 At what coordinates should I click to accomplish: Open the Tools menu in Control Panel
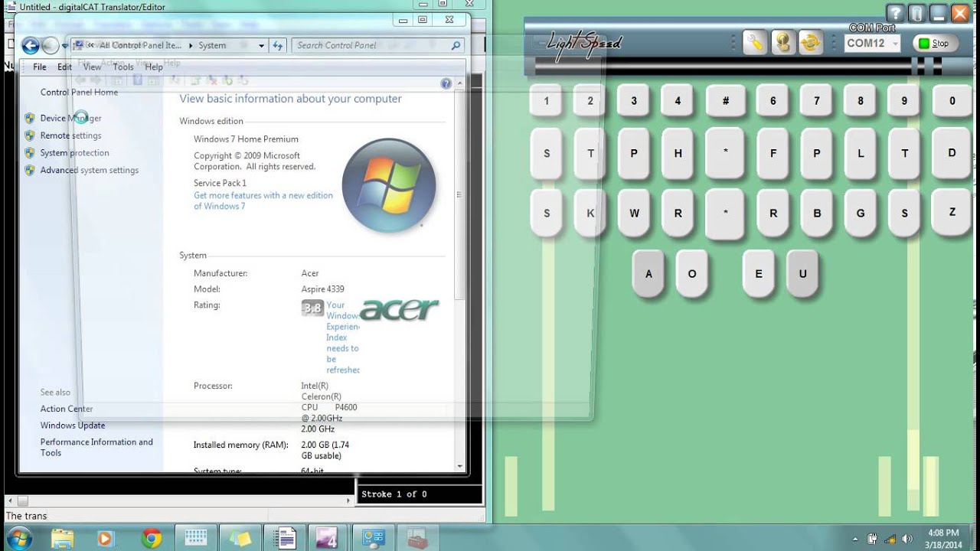[x=123, y=67]
